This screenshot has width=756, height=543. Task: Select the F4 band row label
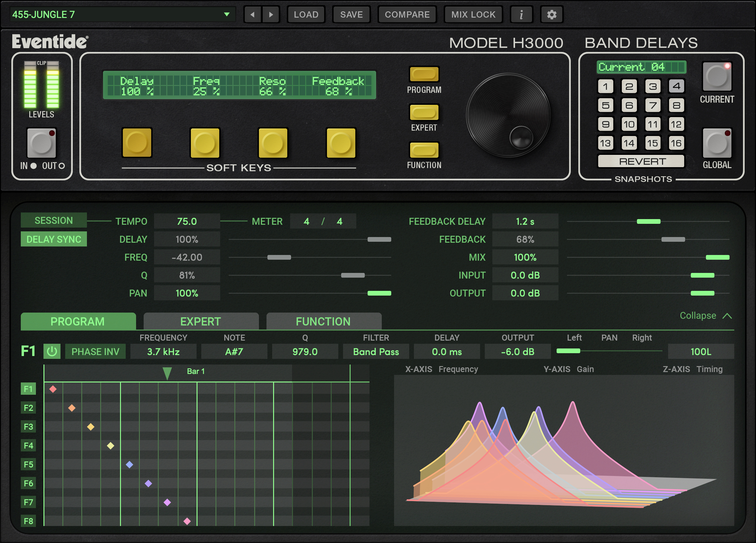pyautogui.click(x=28, y=445)
